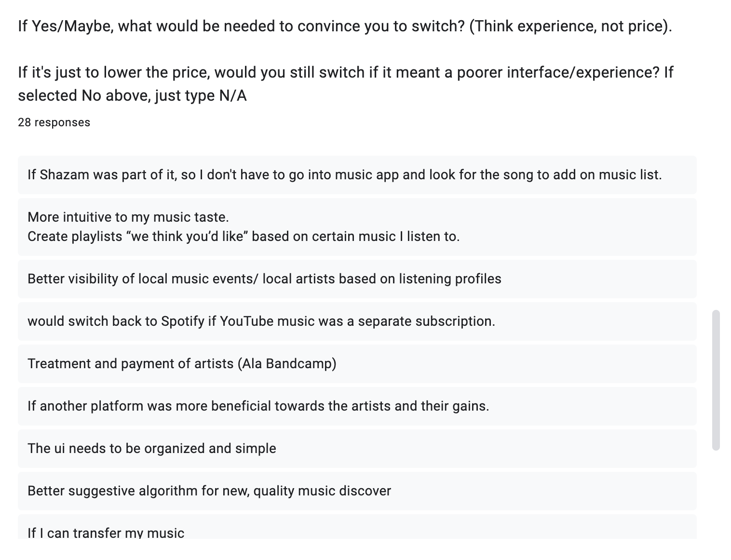
Task: Click the response about platforms benefiting artists
Action: tap(258, 406)
